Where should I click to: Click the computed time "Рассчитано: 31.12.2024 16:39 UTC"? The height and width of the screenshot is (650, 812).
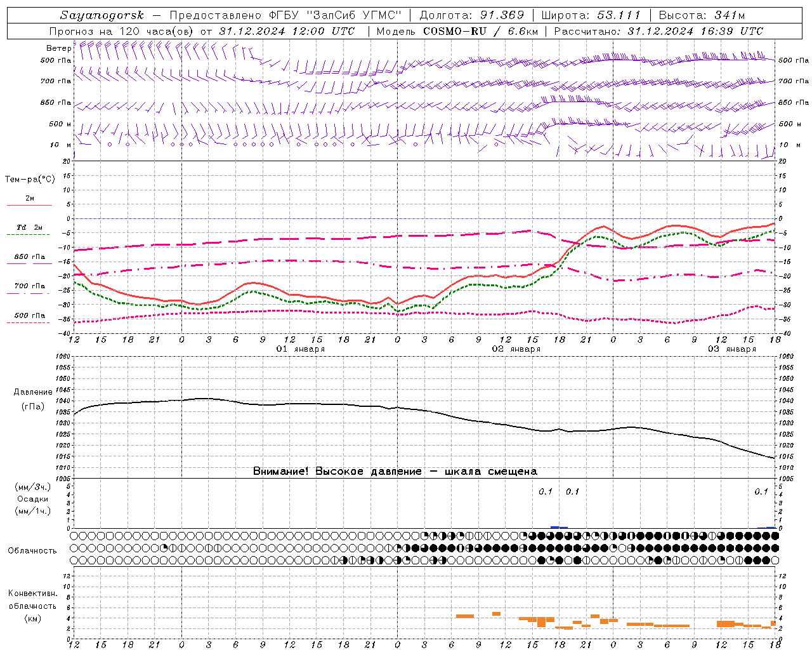(x=658, y=31)
